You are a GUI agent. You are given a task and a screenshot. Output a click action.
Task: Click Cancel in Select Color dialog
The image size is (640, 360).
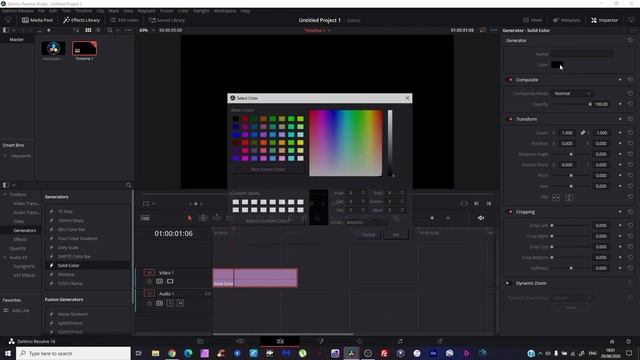pos(368,235)
